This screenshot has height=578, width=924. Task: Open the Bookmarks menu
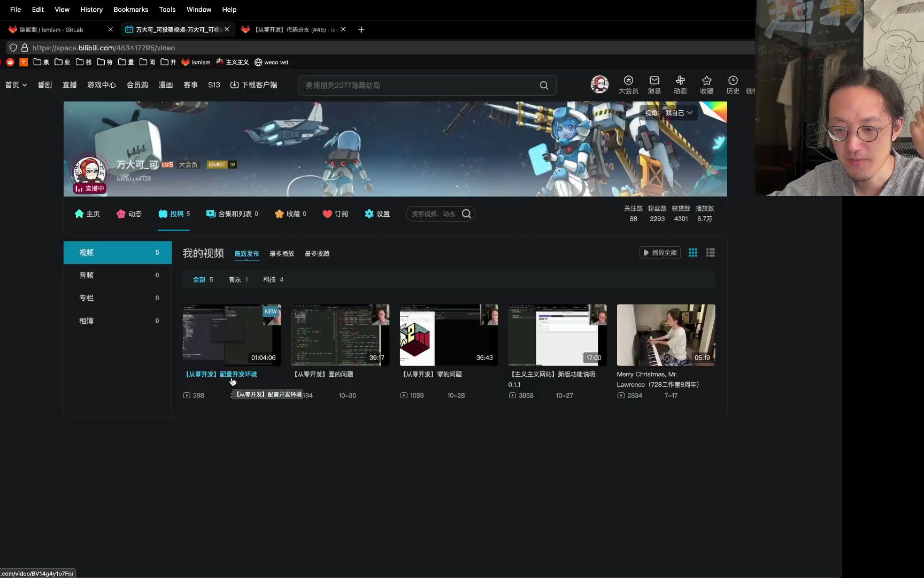[x=130, y=9]
